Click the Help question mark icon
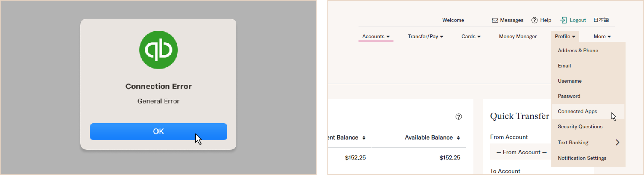Viewport: 644px width, 175px height. pos(534,20)
